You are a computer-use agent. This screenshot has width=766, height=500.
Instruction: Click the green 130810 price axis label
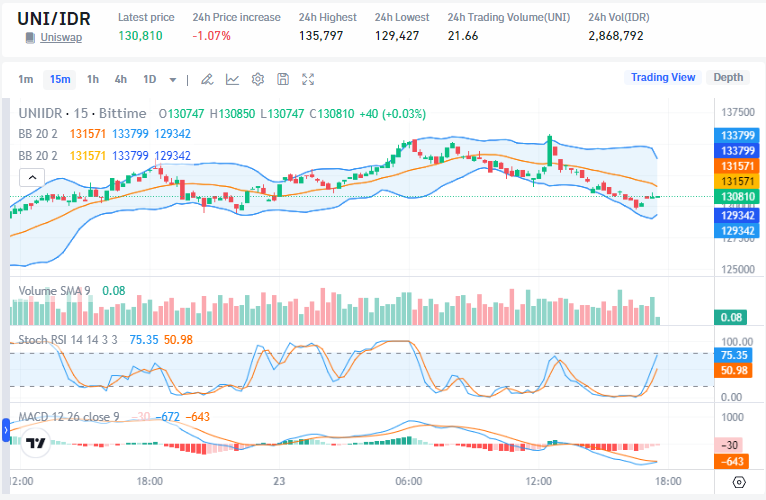(x=737, y=196)
